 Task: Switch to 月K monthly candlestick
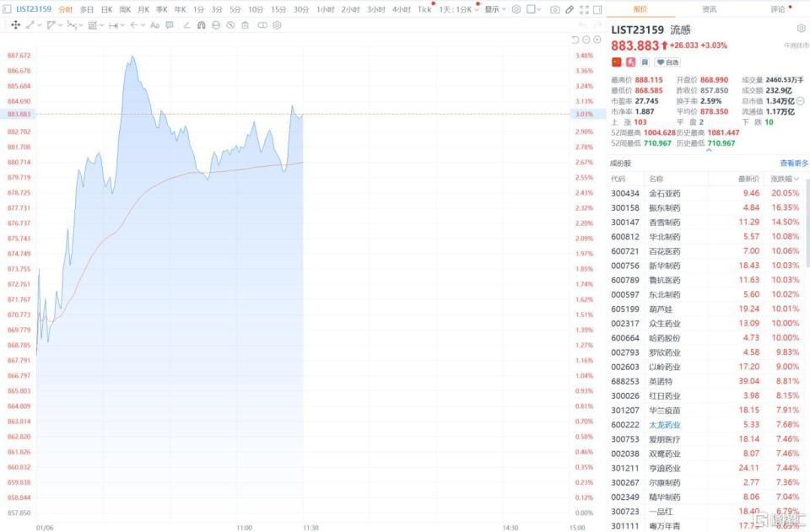click(143, 9)
